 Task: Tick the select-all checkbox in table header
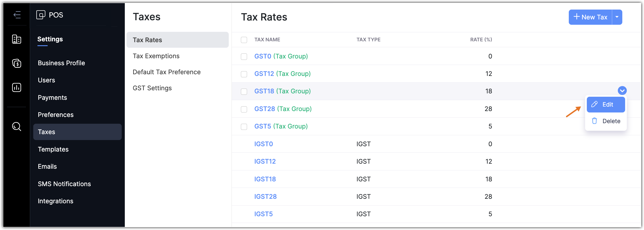click(x=244, y=40)
